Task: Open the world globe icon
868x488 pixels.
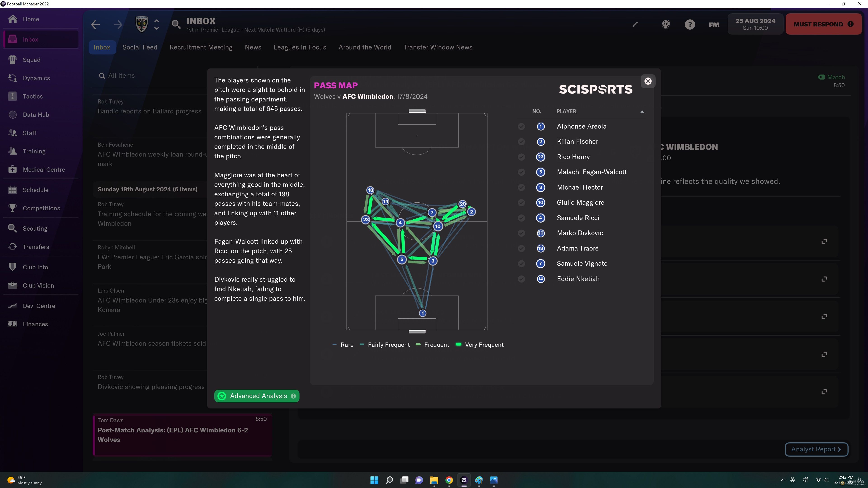Action: pos(666,25)
